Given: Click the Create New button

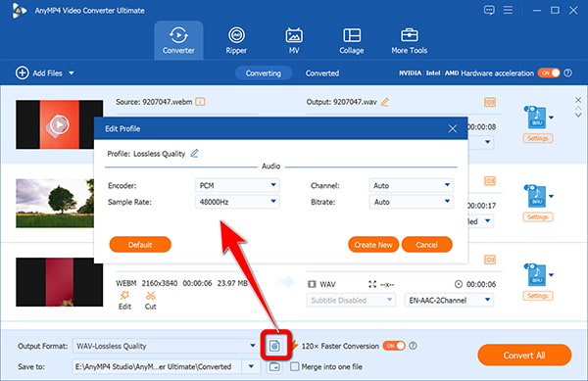Looking at the screenshot, I should [x=373, y=245].
